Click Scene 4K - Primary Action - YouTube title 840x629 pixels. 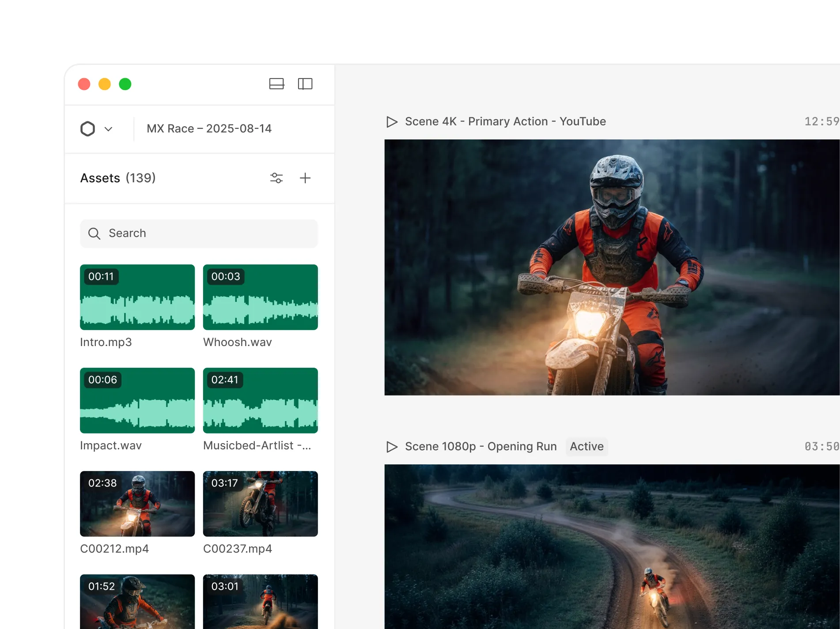pos(505,122)
